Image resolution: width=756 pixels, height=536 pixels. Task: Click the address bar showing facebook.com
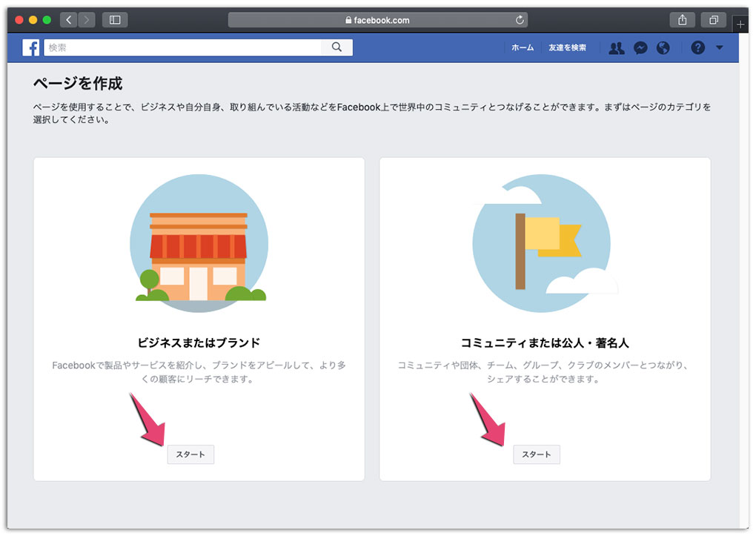[x=386, y=20]
